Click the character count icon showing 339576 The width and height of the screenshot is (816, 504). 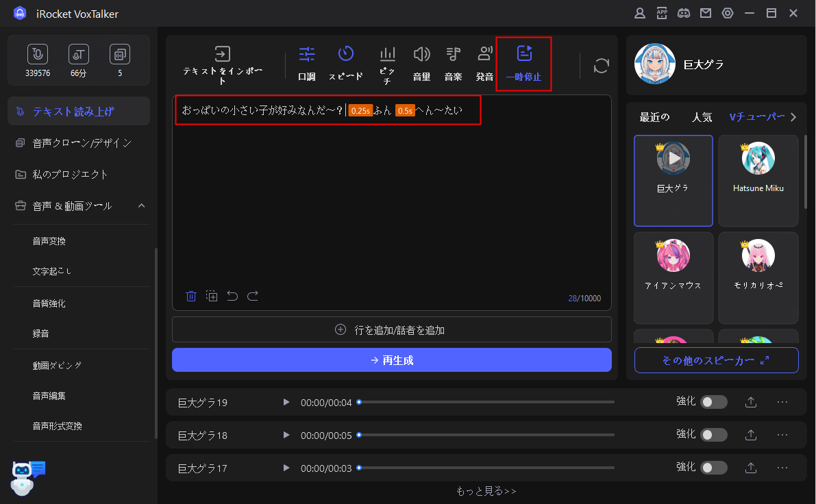point(38,54)
